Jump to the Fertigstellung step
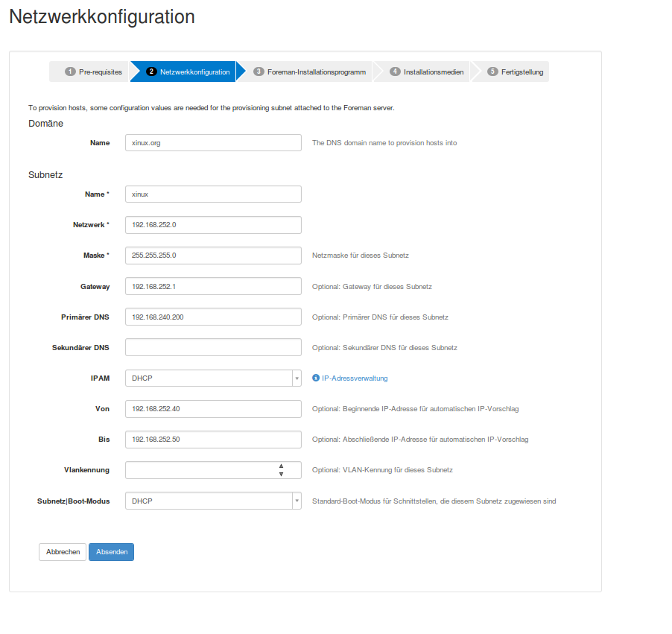The width and height of the screenshot is (672, 634). point(516,72)
